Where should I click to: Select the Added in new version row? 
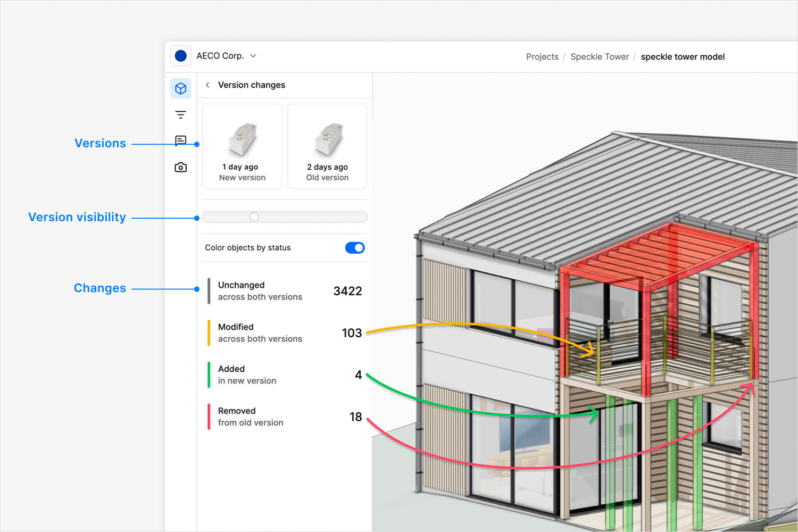pos(285,375)
